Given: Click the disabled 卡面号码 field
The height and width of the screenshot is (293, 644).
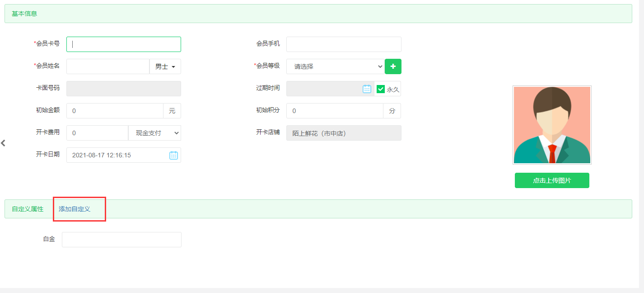Looking at the screenshot, I should (124, 89).
